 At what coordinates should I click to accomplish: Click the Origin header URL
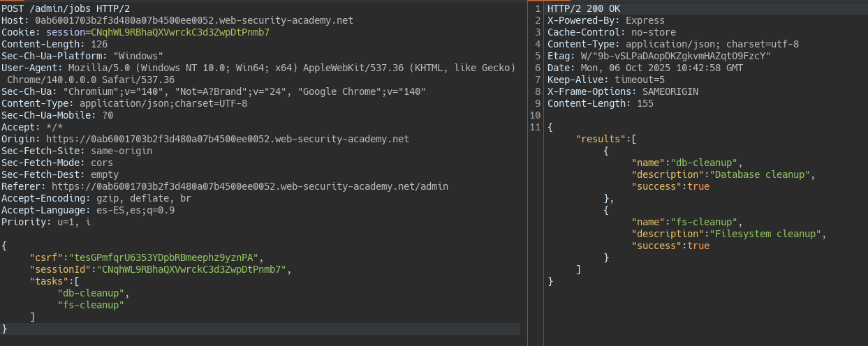tap(227, 139)
